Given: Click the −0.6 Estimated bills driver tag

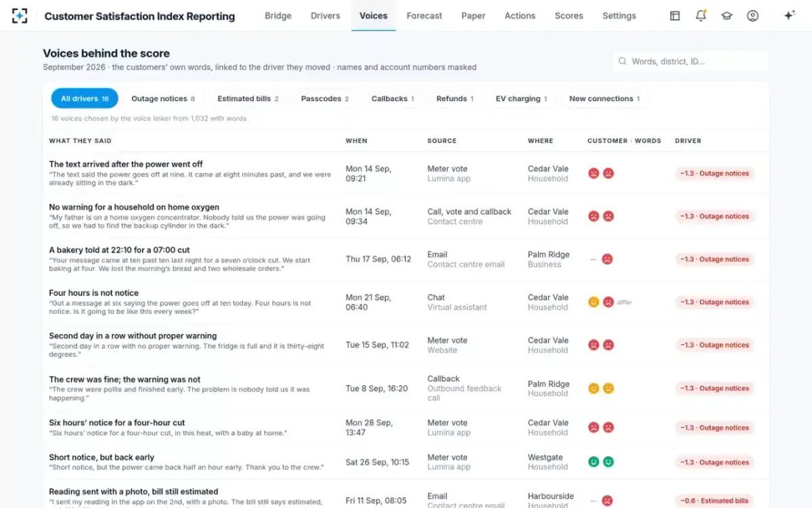Looking at the screenshot, I should click(715, 501).
